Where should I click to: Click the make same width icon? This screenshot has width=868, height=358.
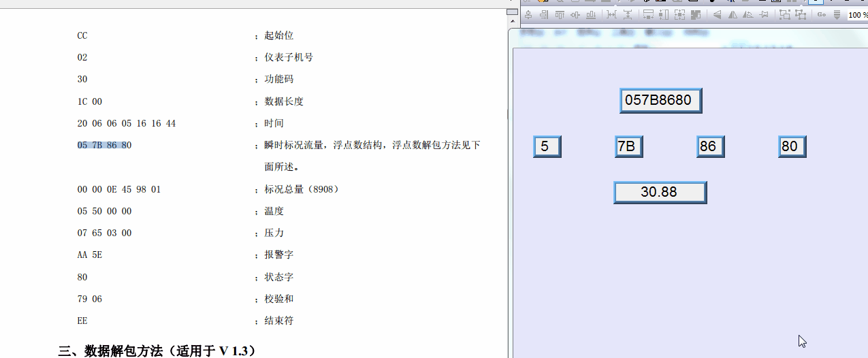[648, 14]
